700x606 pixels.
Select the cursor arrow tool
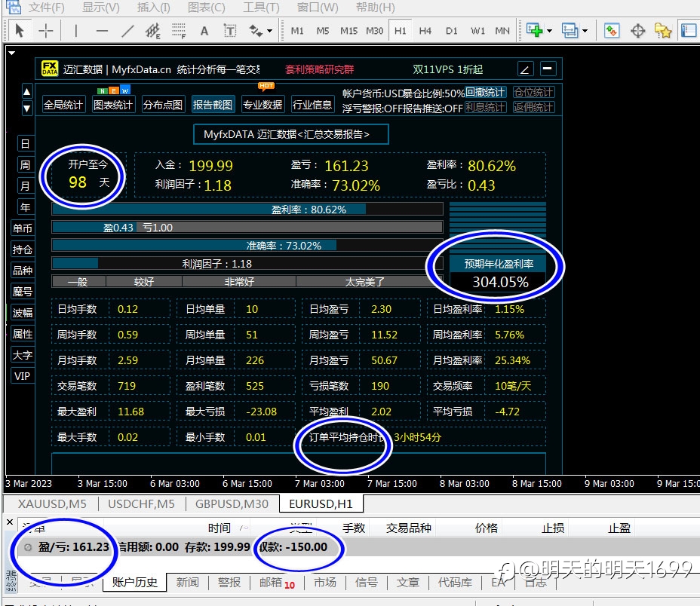coord(19,31)
